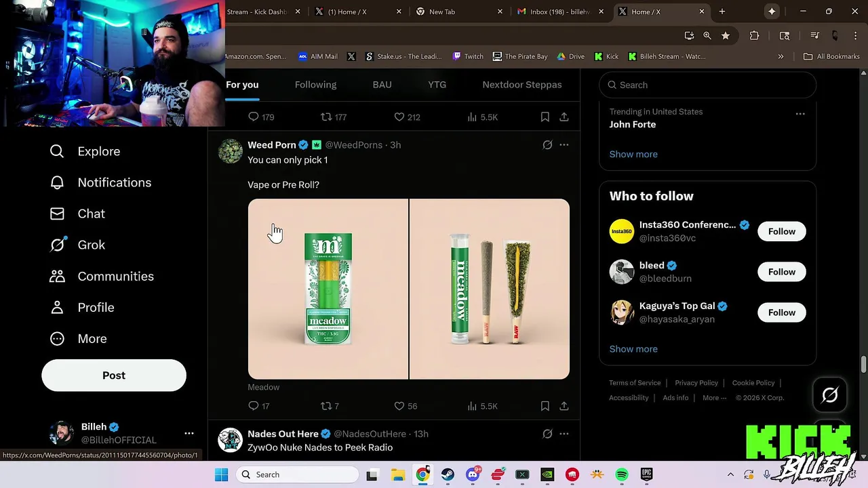
Task: Open Grok actions on Nades Out Here post
Action: pyautogui.click(x=547, y=434)
